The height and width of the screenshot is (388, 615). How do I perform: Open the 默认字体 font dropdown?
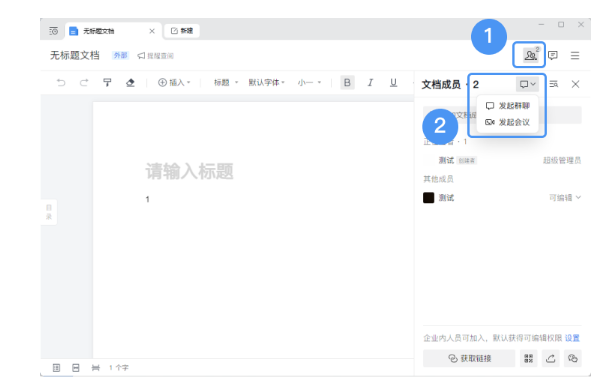click(266, 82)
